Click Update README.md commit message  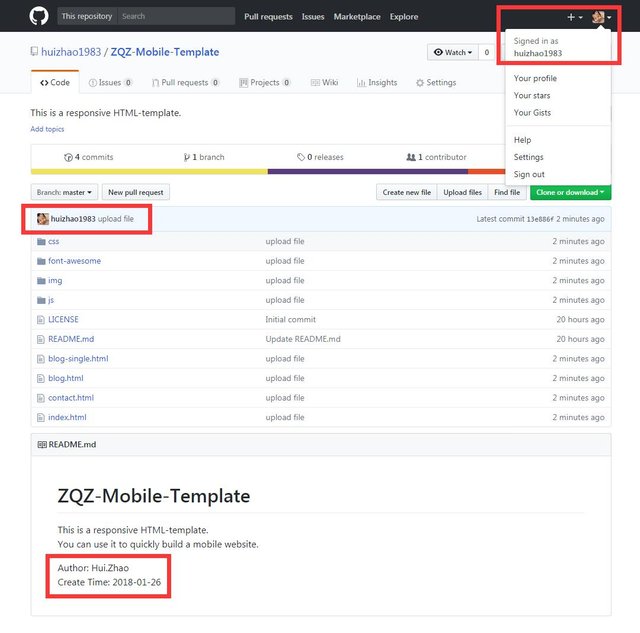[303, 339]
